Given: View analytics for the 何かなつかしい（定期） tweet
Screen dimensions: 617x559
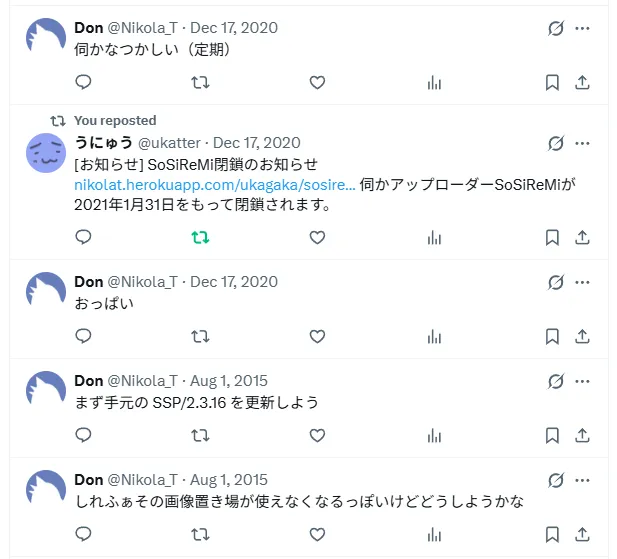Looking at the screenshot, I should 434,83.
